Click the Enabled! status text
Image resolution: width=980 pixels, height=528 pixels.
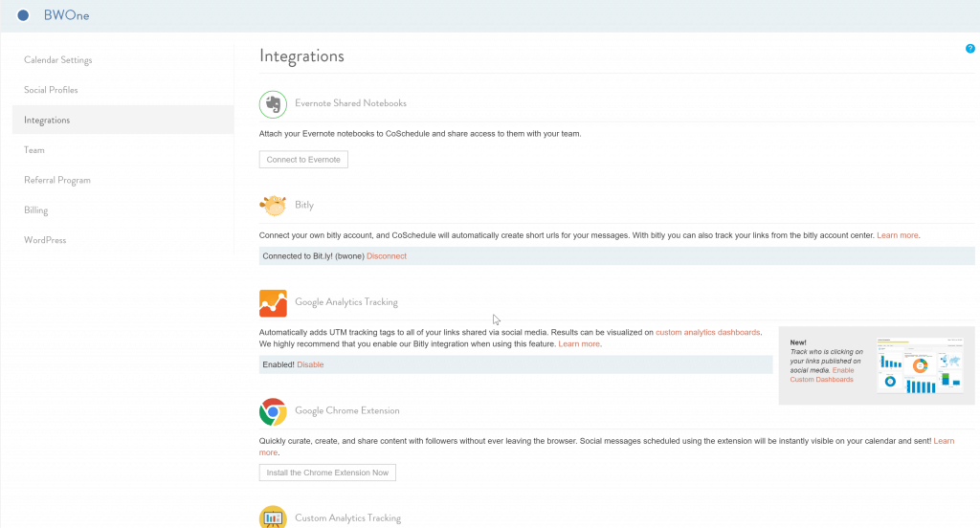coord(278,365)
